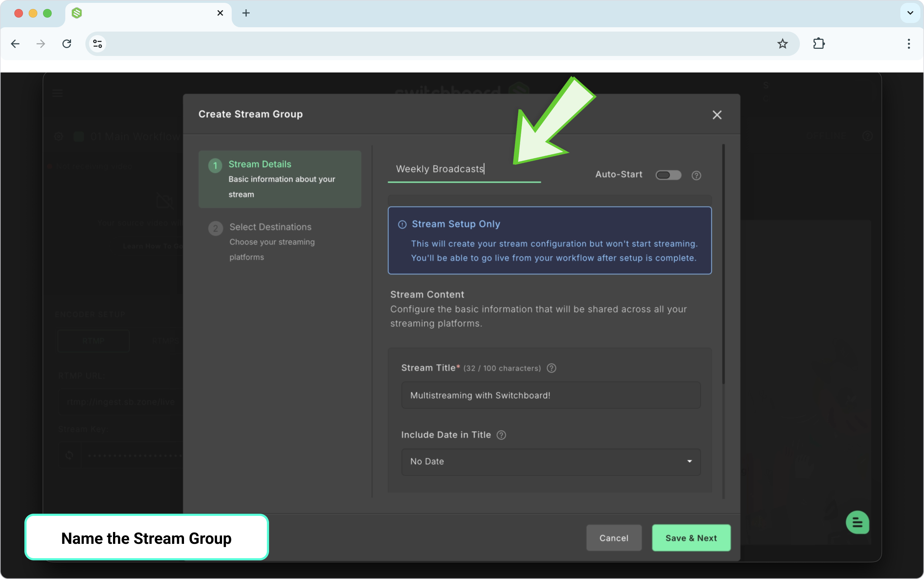Close the current browser tab

(220, 13)
